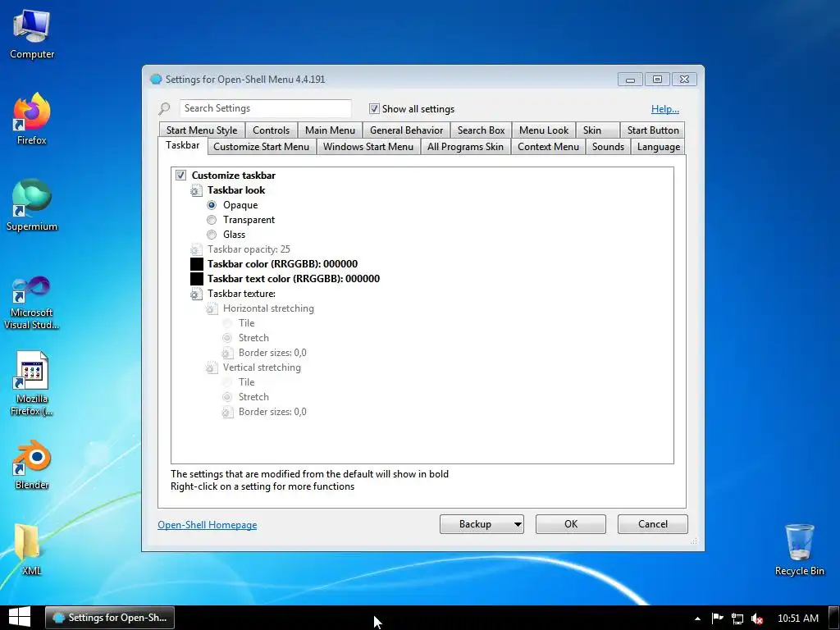The width and height of the screenshot is (840, 630).
Task: Open the Search Box tab
Action: pyautogui.click(x=481, y=130)
